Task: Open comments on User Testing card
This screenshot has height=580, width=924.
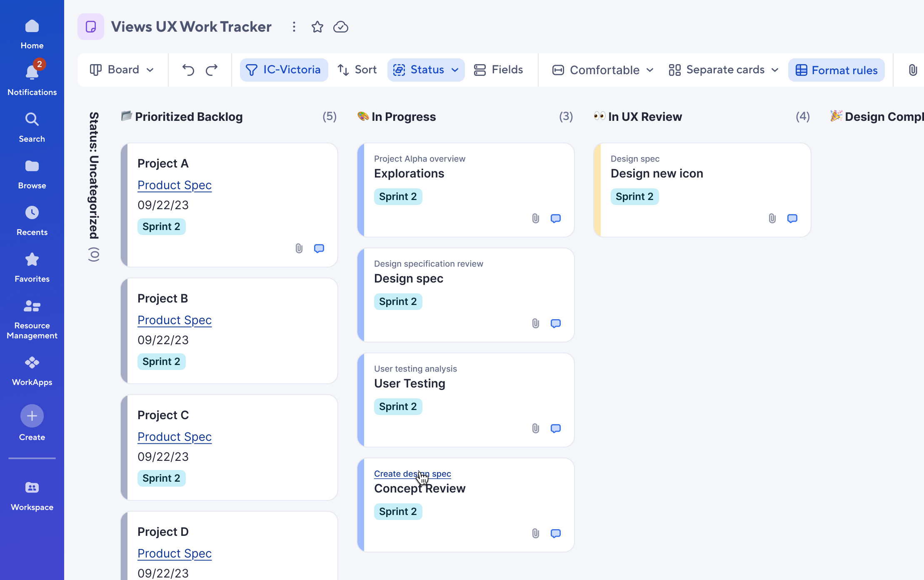Action: pos(556,428)
